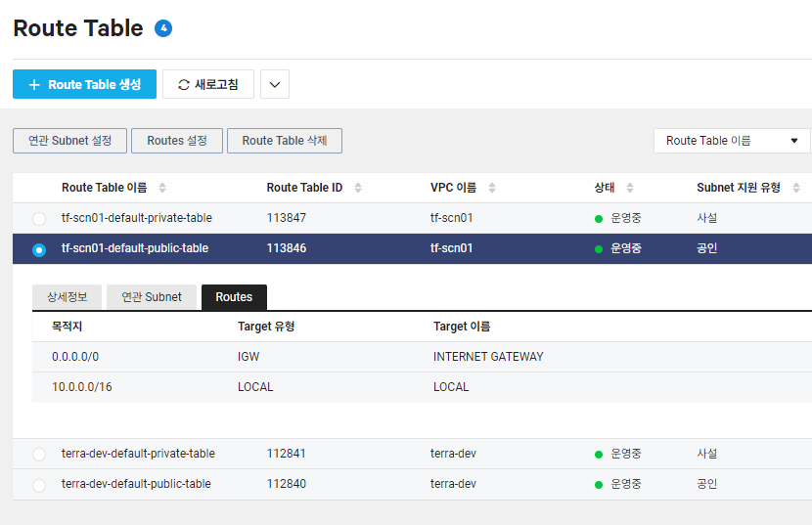The height and width of the screenshot is (525, 812).
Task: Click the 목적지 column header
Action: [67, 327]
